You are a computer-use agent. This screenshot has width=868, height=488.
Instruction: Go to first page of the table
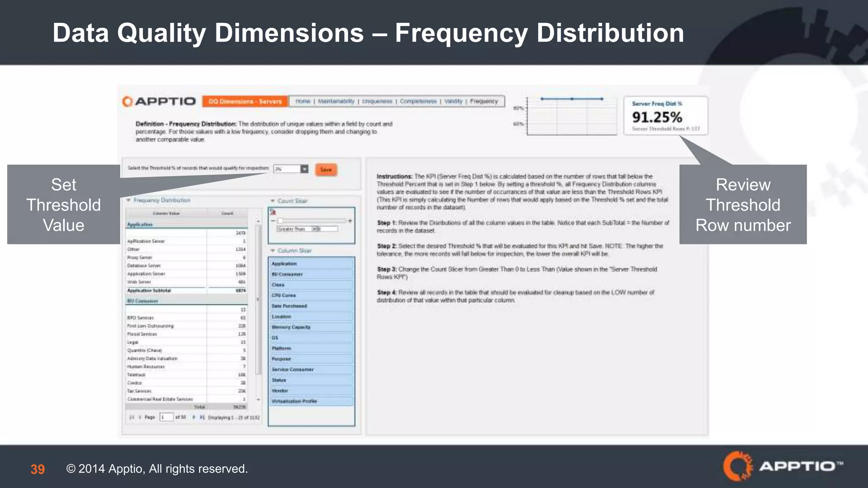tap(132, 417)
